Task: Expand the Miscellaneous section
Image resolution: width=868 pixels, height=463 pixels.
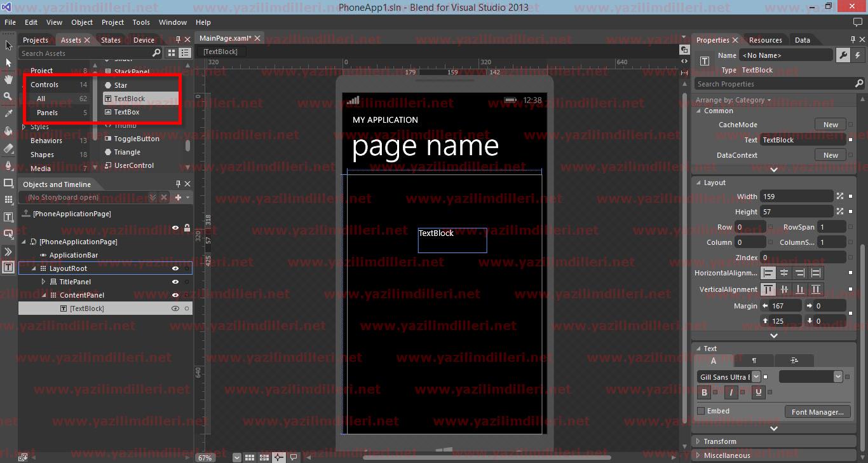Action: (698, 455)
